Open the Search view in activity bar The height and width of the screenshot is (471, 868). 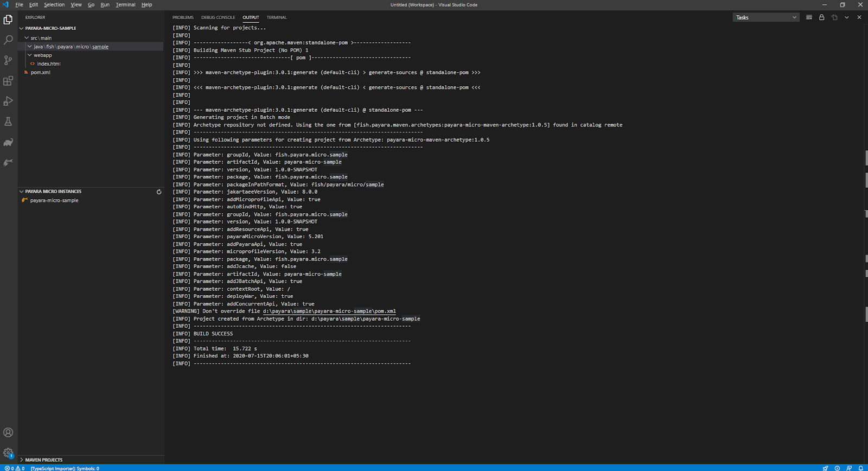(8, 40)
